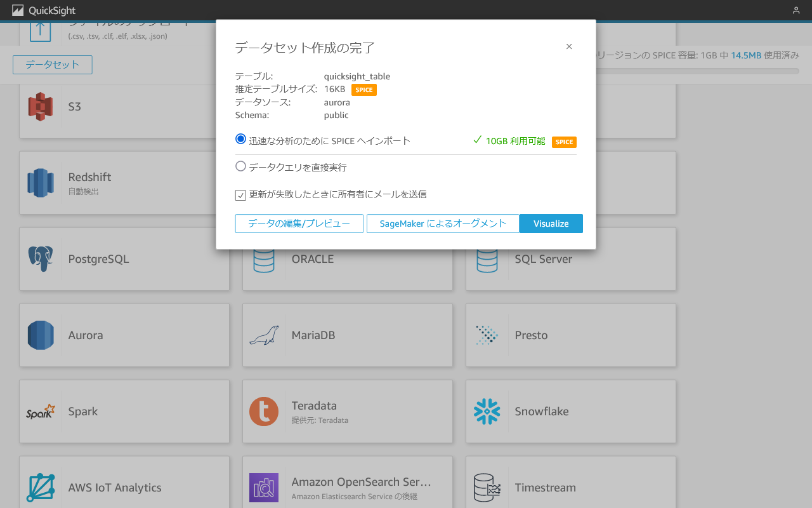Click the Timestream card label
Image resolution: width=812 pixels, height=508 pixels.
point(546,488)
